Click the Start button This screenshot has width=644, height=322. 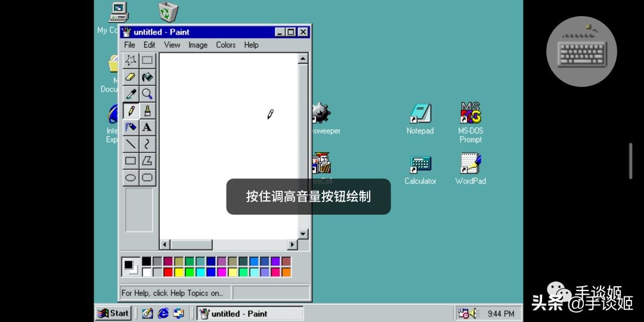(x=113, y=314)
